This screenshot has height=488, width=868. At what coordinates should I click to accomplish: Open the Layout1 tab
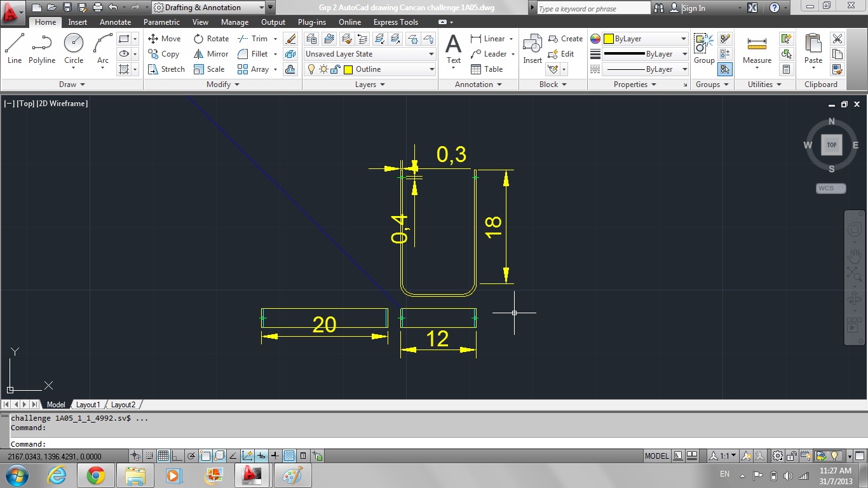pos(88,405)
